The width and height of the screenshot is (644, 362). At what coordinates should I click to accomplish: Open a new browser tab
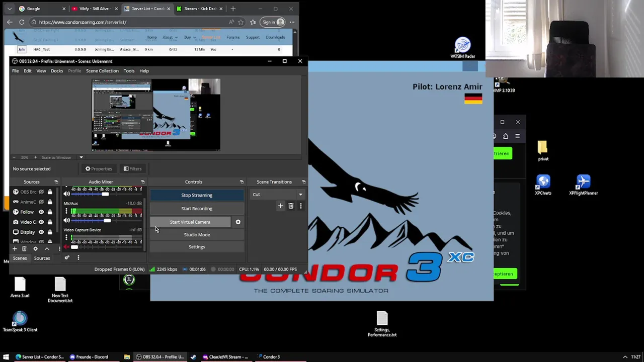233,9
